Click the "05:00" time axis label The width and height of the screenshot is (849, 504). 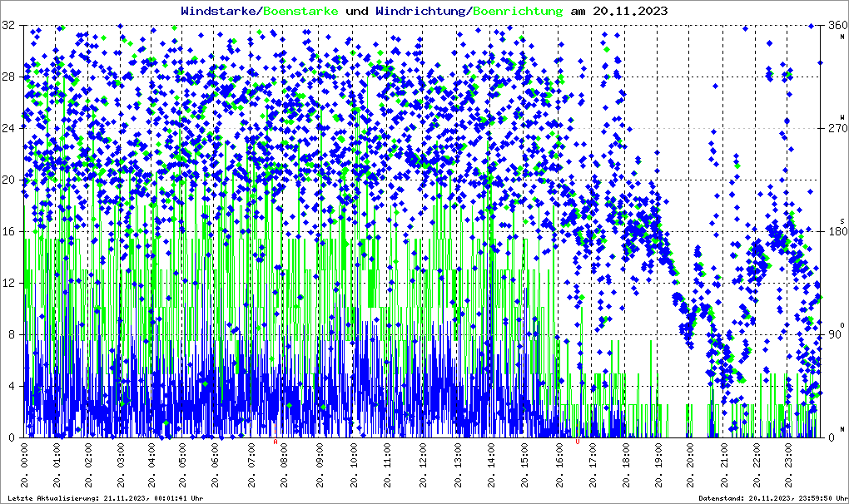183,454
